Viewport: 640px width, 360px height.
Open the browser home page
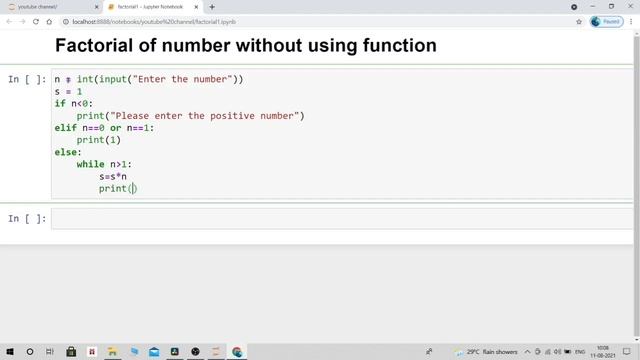point(49,22)
